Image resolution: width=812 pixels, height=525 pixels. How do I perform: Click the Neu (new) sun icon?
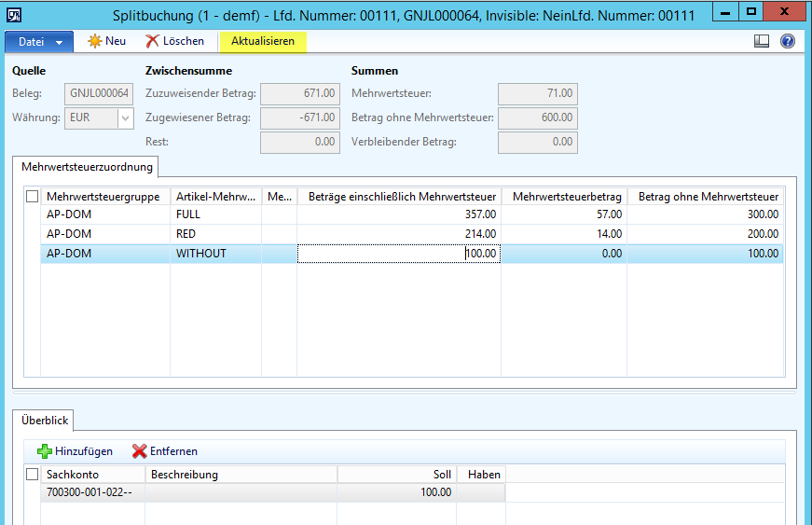click(95, 41)
